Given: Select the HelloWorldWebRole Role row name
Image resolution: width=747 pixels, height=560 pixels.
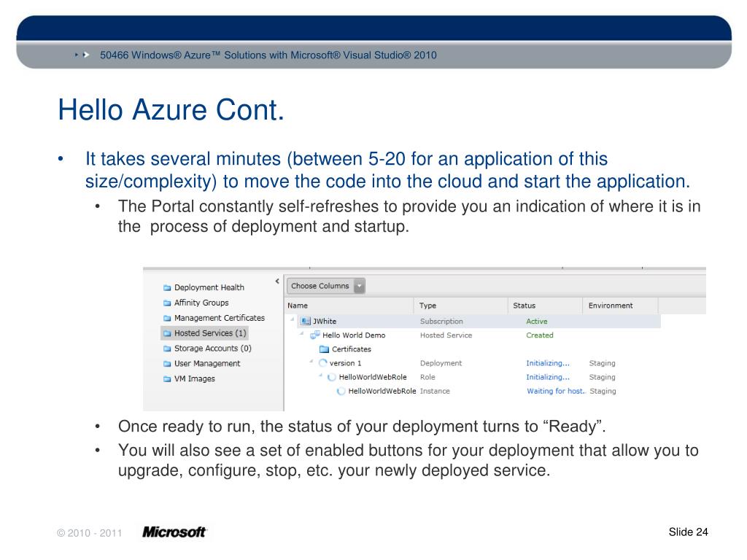Looking at the screenshot, I should point(373,377).
